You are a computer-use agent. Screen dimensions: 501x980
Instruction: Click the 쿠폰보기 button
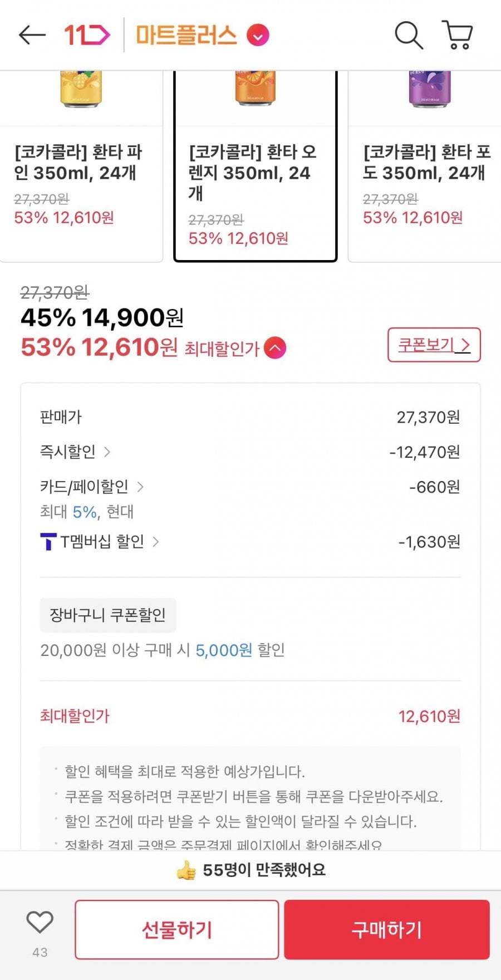[x=434, y=345]
